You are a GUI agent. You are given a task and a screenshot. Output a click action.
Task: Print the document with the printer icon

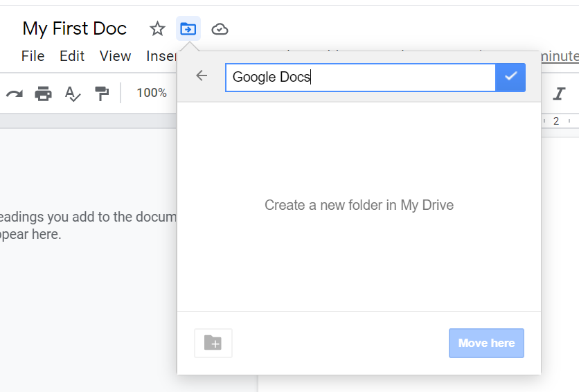coord(43,93)
